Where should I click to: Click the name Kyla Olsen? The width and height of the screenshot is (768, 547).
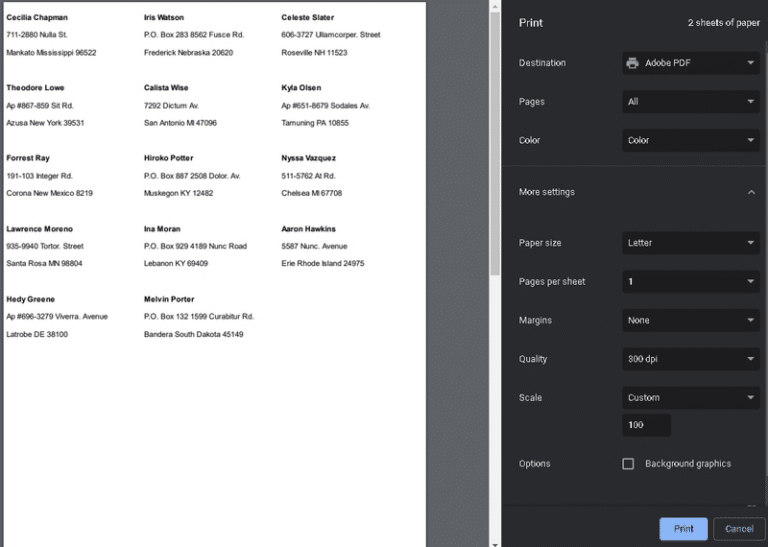click(301, 88)
